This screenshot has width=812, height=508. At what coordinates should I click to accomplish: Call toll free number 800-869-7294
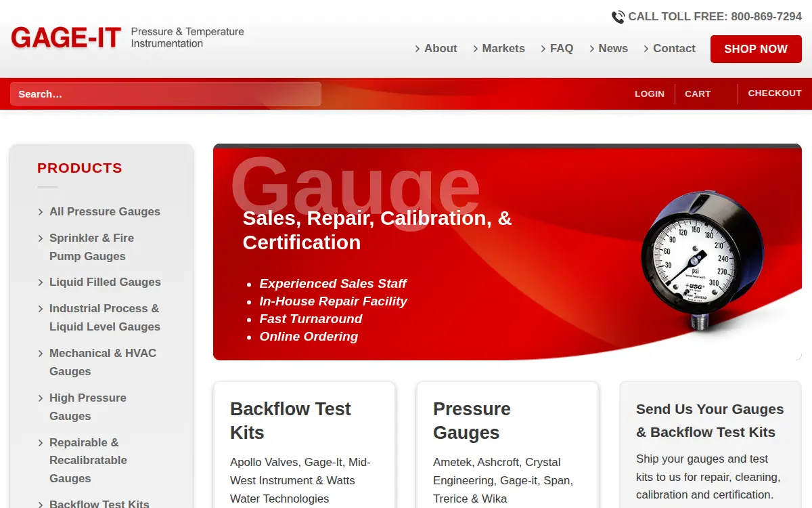(x=715, y=17)
